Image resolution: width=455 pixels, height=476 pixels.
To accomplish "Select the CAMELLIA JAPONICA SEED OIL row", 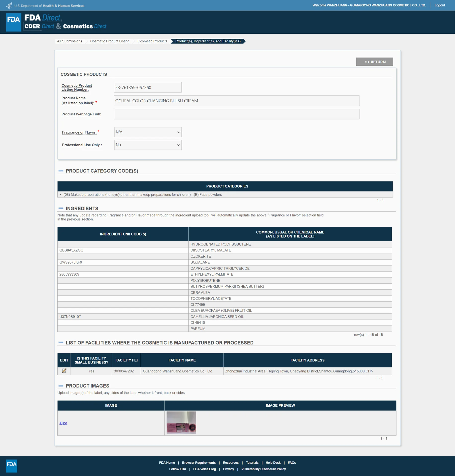I will 225,317.
